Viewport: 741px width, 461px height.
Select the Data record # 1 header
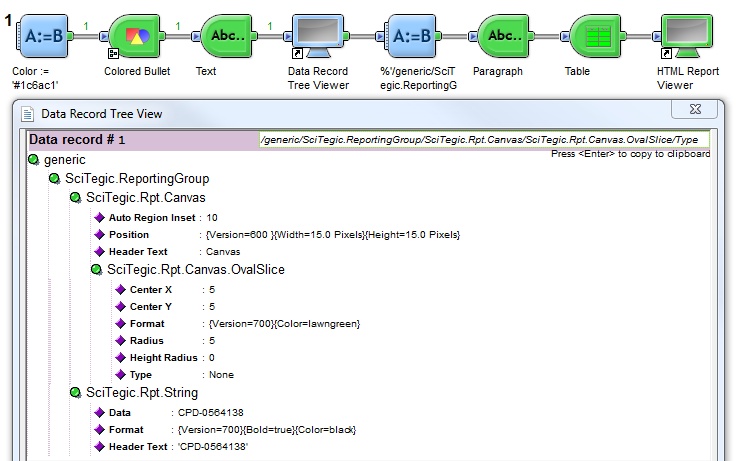tap(77, 140)
